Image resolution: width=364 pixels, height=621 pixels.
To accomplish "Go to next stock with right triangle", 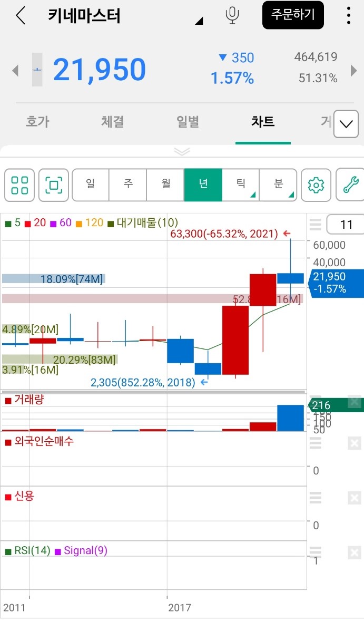I will [354, 71].
